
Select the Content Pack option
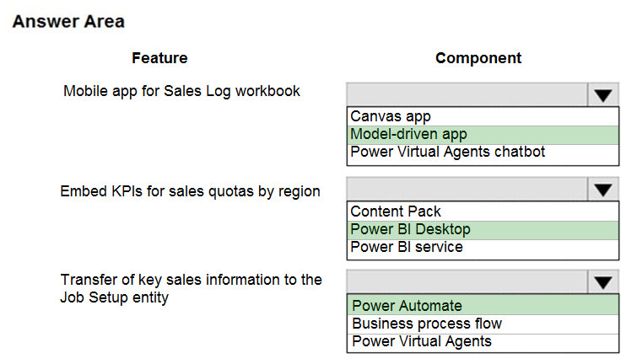[x=483, y=211]
